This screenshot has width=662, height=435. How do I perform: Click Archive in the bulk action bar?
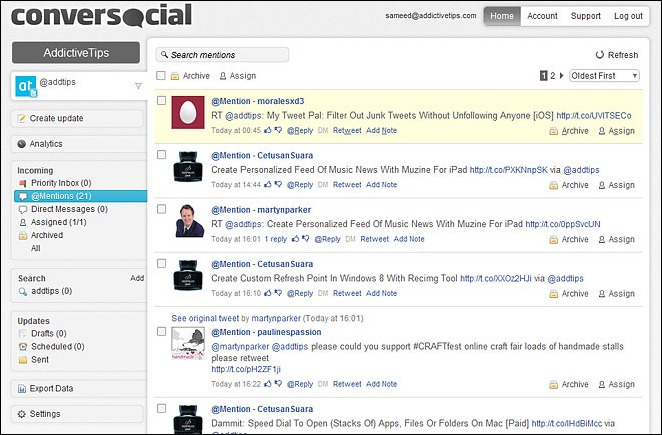click(190, 76)
